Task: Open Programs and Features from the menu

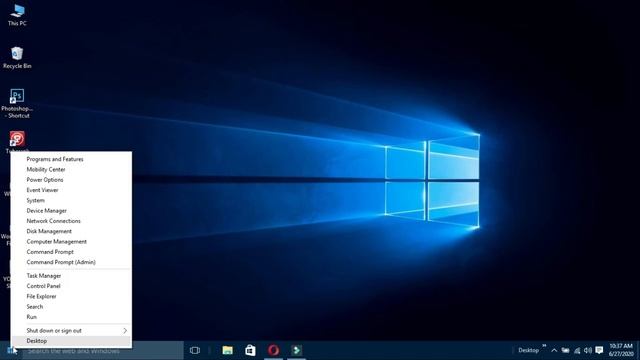Action: click(71, 159)
